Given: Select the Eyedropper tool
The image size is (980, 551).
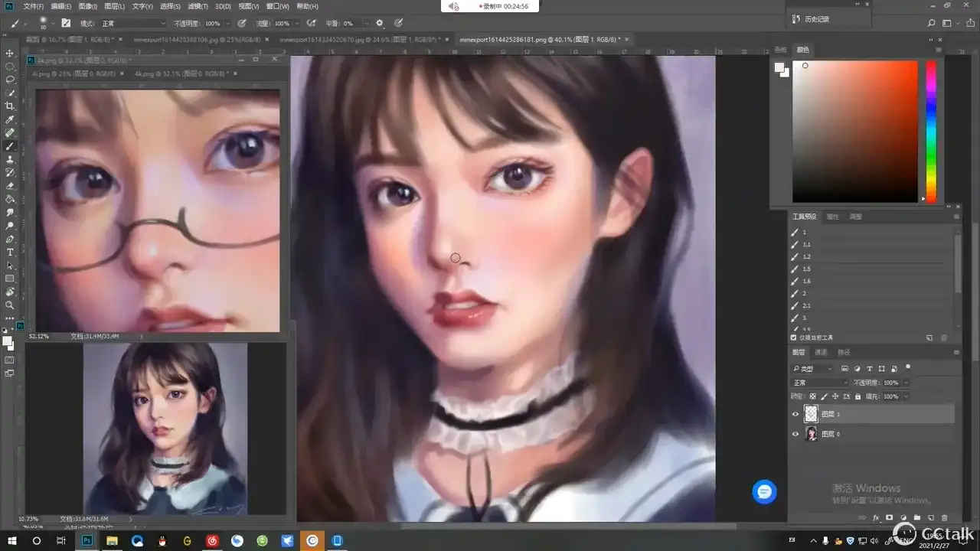Looking at the screenshot, I should coord(10,119).
